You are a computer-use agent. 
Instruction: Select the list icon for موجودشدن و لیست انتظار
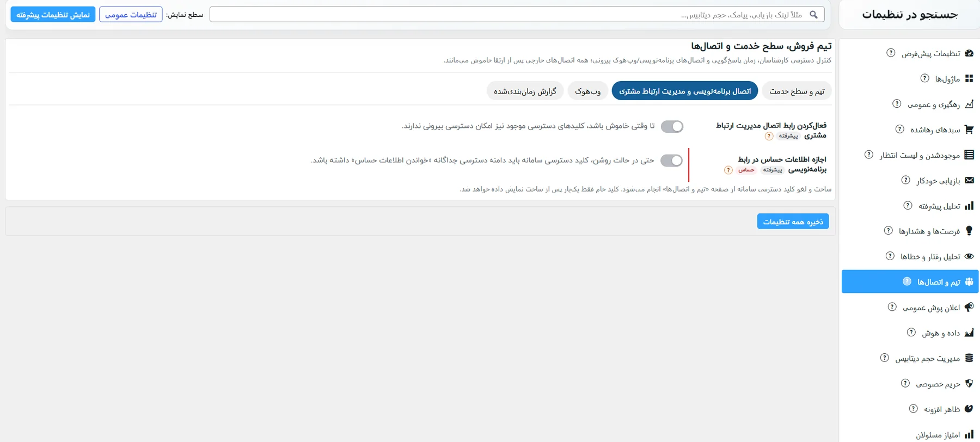tap(969, 155)
